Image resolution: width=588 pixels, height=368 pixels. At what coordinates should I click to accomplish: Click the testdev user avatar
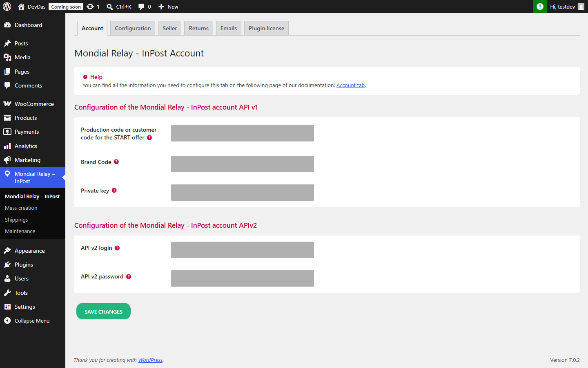coord(581,7)
